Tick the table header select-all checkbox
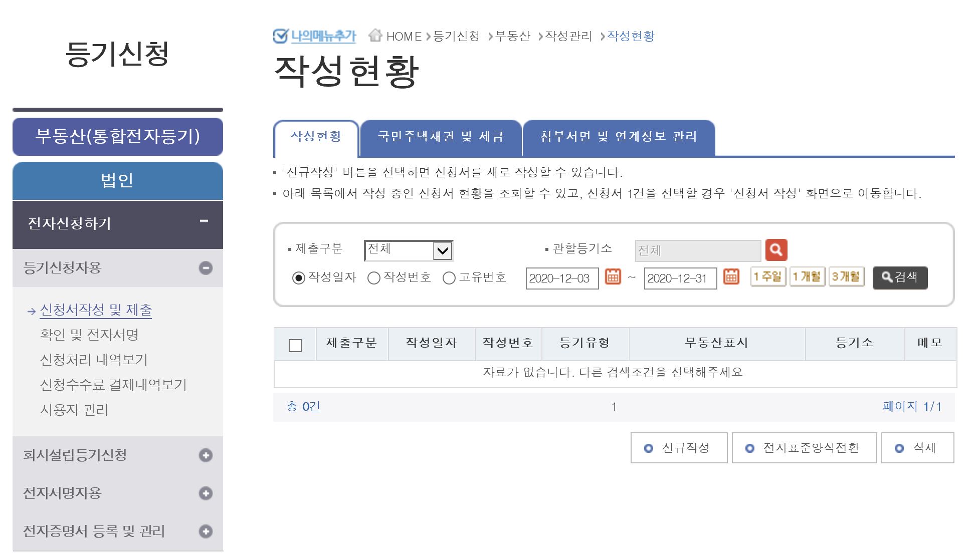Viewport: 980px width, 560px height. click(295, 346)
